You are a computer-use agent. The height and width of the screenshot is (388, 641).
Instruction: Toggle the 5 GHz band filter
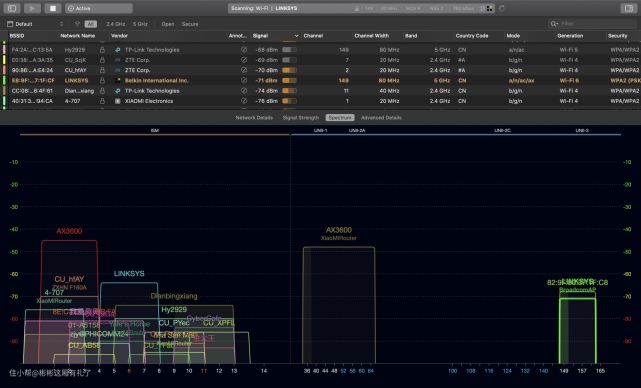tap(140, 24)
